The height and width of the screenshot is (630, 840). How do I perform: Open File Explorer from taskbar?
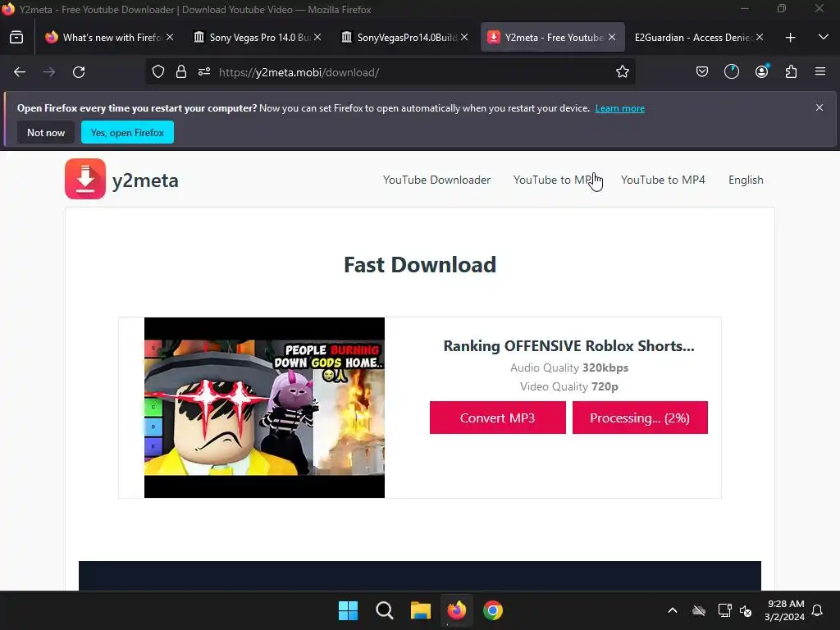click(421, 610)
